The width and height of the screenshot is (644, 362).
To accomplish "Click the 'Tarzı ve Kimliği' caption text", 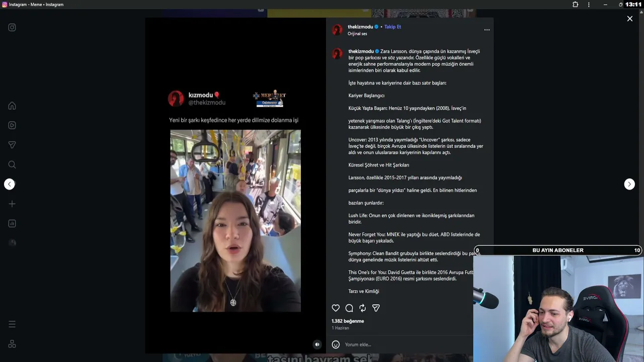I will (x=364, y=292).
